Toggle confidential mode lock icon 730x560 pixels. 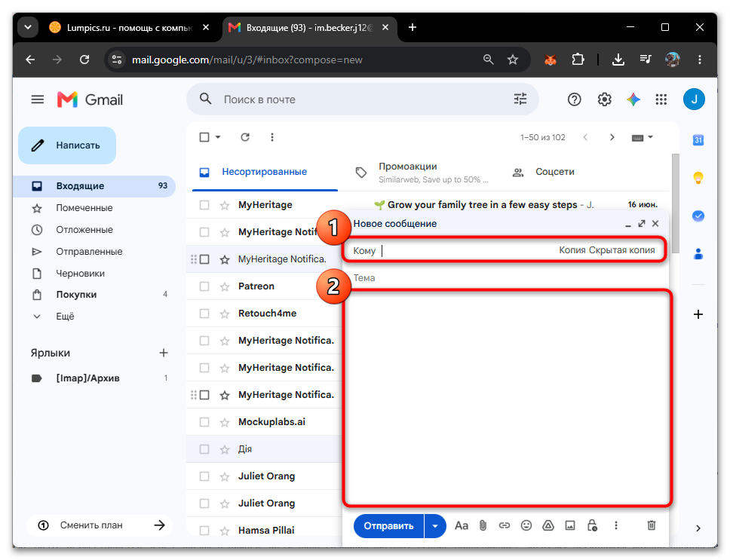tap(592, 525)
